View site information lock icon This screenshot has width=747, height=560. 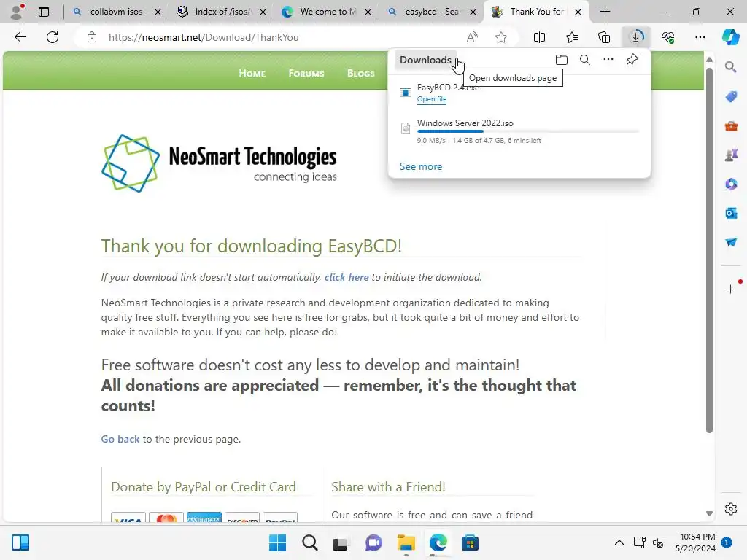click(92, 37)
